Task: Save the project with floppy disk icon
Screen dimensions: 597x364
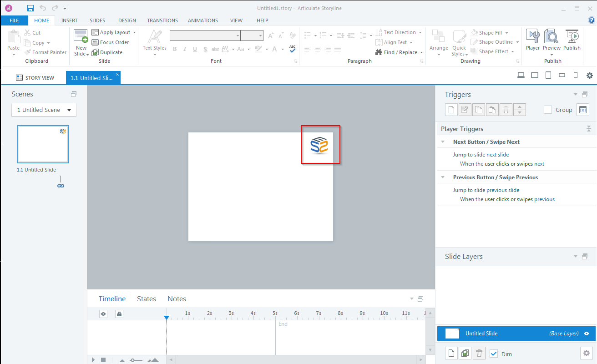Action: click(30, 8)
